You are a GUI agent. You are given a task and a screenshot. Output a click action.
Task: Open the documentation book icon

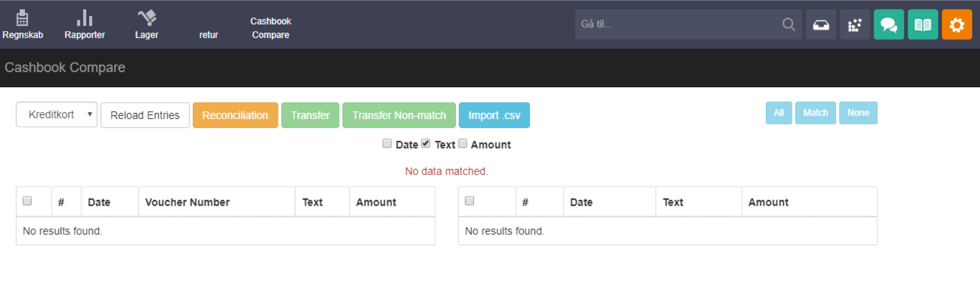point(922,24)
